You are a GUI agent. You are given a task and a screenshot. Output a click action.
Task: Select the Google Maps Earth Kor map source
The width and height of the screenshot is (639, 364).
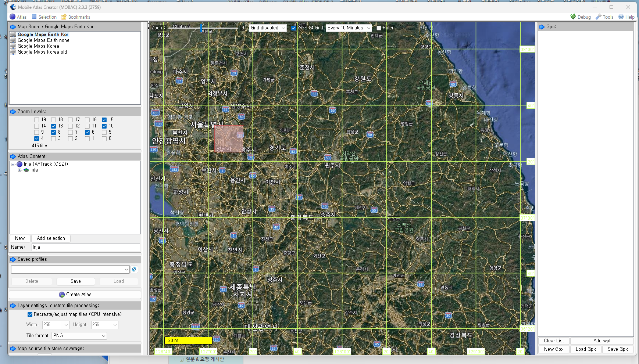(43, 35)
